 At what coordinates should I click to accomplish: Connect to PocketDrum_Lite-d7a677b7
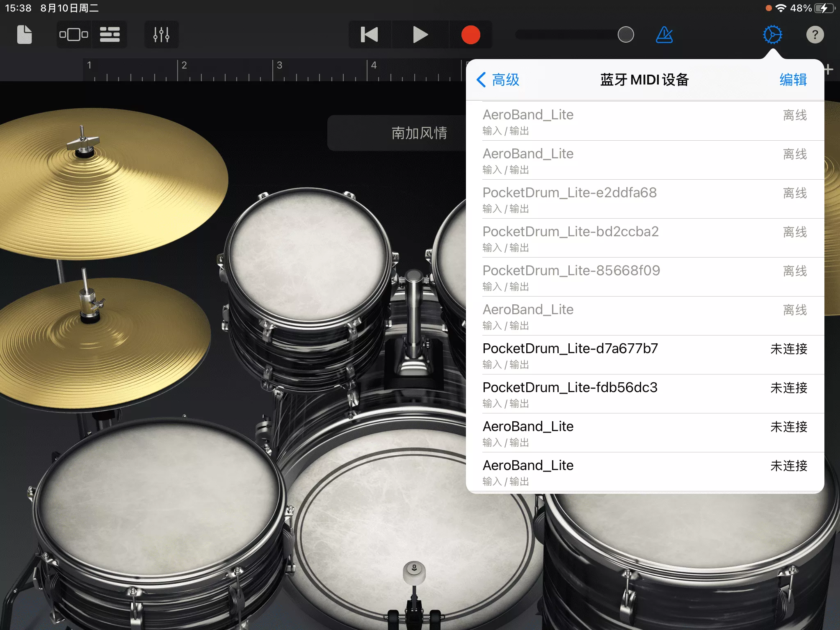click(x=645, y=355)
